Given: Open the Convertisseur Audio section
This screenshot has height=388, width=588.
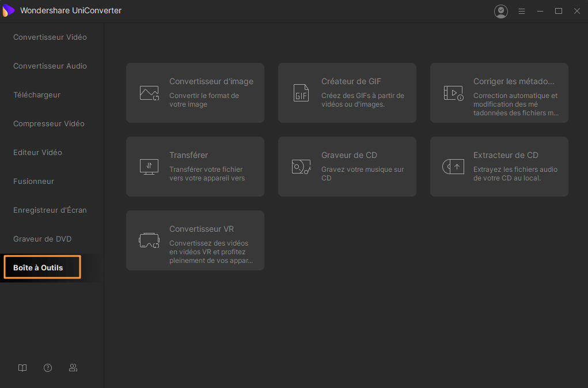Looking at the screenshot, I should pyautogui.click(x=50, y=66).
